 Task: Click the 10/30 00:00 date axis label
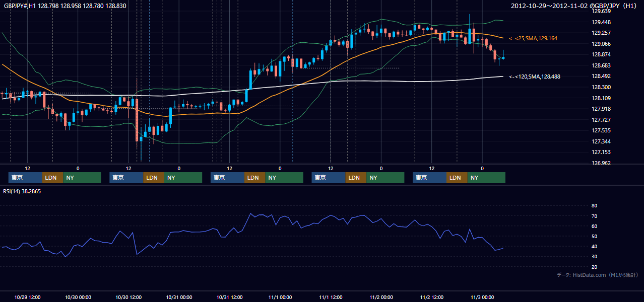coord(78,297)
